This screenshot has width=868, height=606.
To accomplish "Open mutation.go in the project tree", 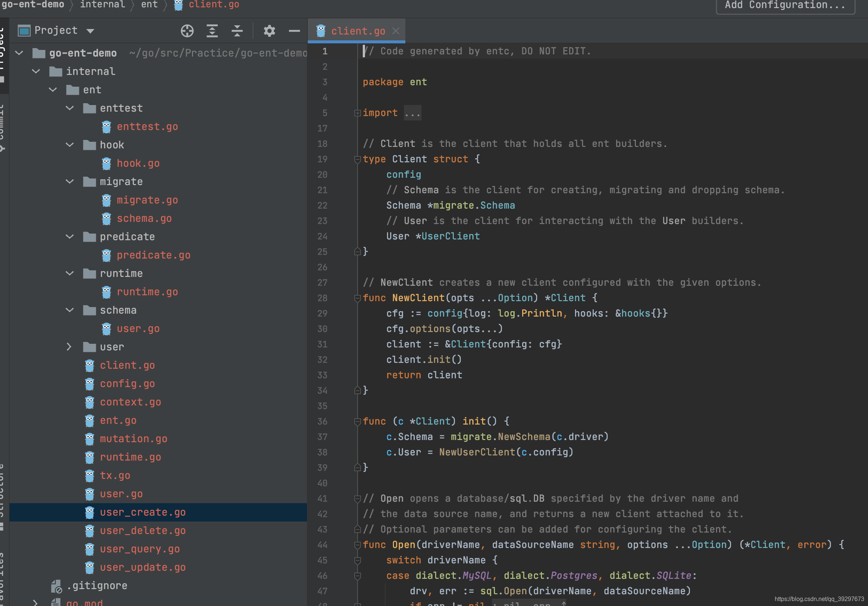I will pyautogui.click(x=133, y=439).
